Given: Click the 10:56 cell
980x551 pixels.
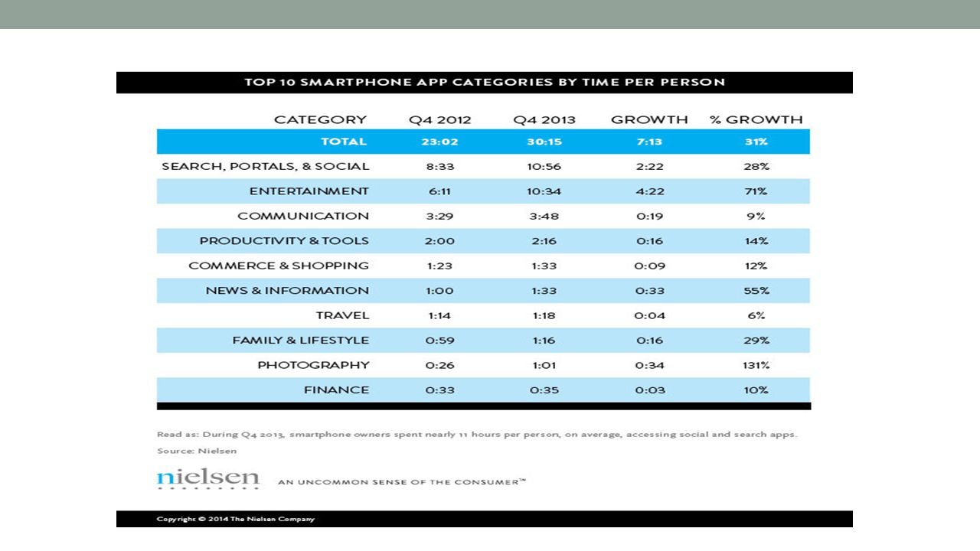Looking at the screenshot, I should [544, 166].
